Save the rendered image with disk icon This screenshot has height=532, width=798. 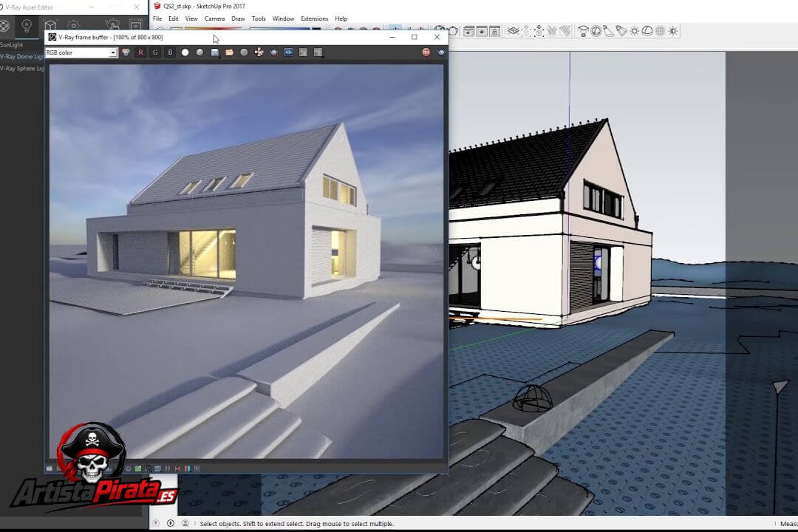[x=215, y=52]
